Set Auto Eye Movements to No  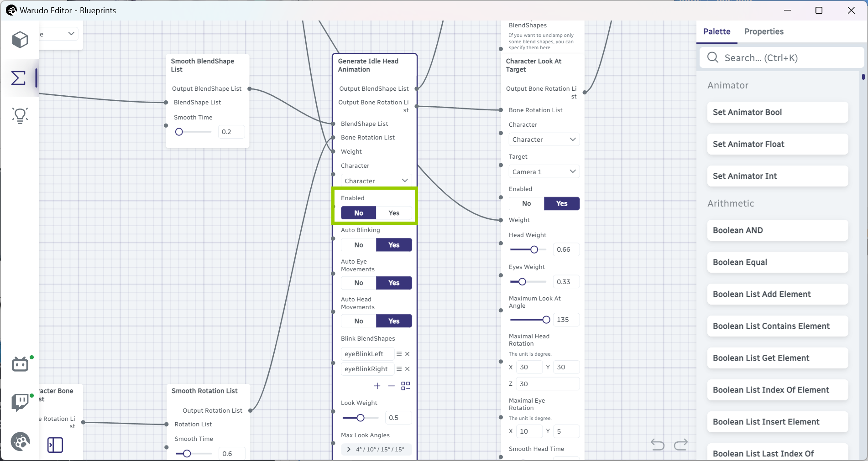click(359, 283)
